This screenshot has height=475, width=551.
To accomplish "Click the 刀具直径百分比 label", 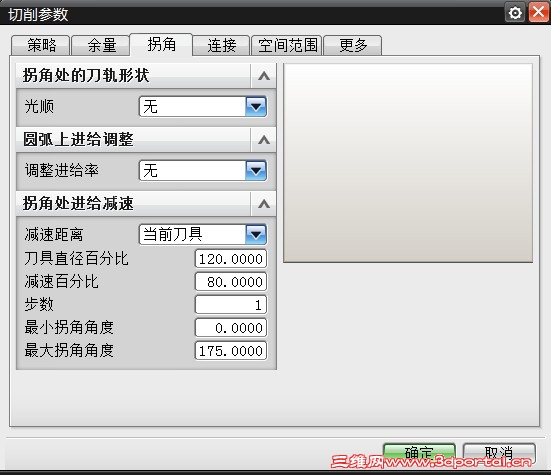I will (77, 259).
